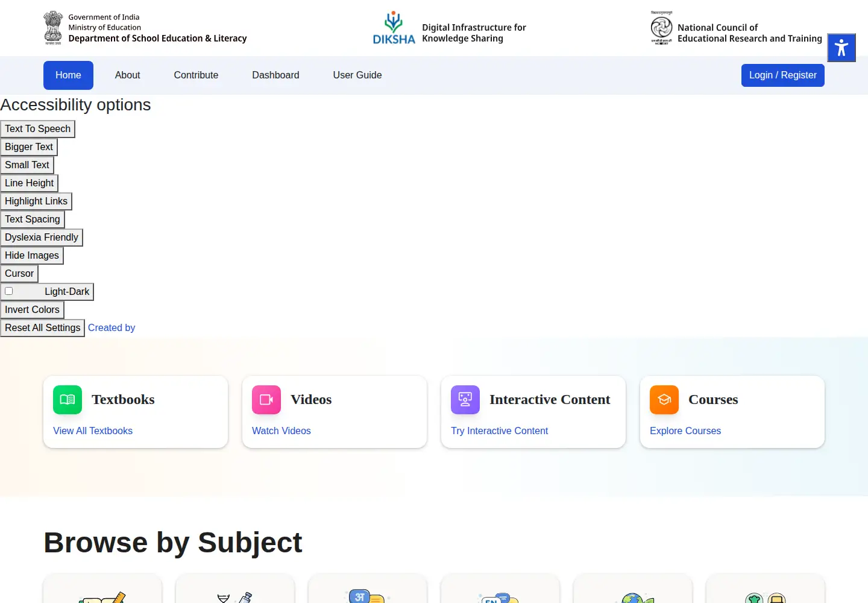Click the Accessibility options heading
868x603 pixels.
pos(75,105)
